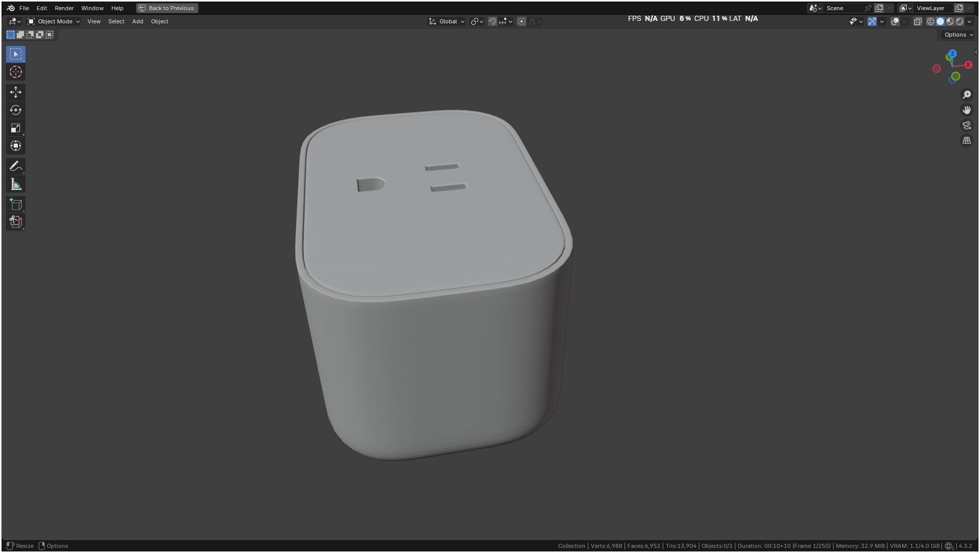Set selection mode to intersect
This screenshot has width=980, height=553.
click(49, 35)
